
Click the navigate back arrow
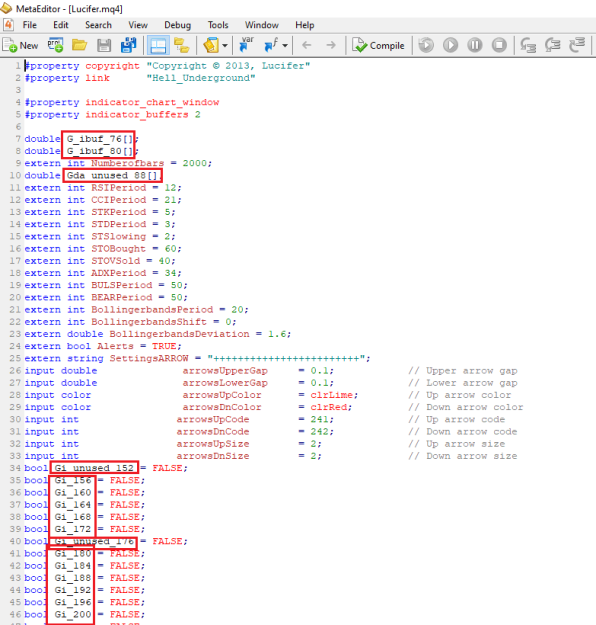pos(307,45)
